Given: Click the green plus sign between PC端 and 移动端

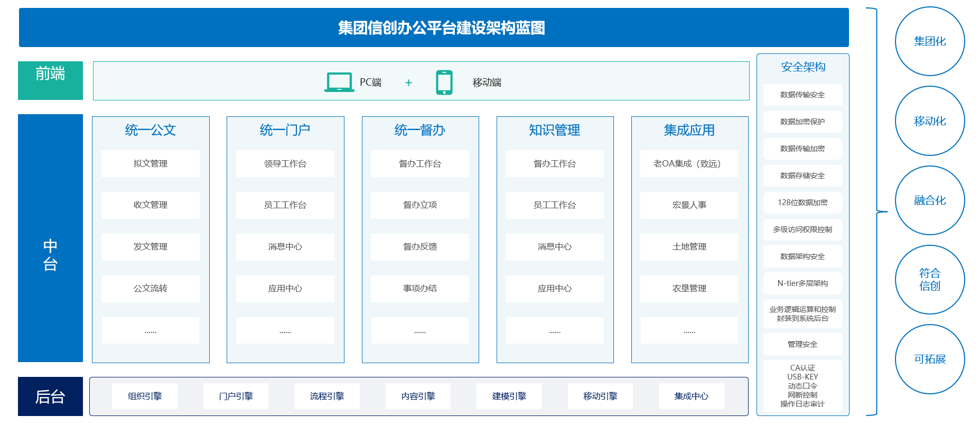Looking at the screenshot, I should click(408, 82).
